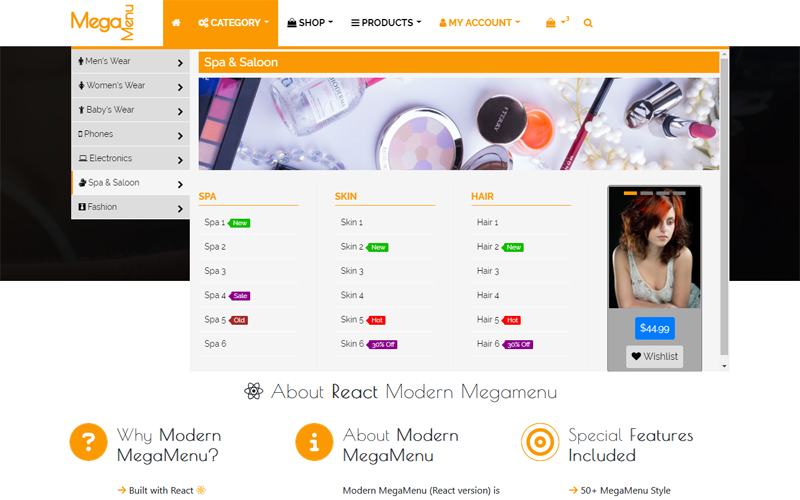Click the MegaMenu logo

103,22
